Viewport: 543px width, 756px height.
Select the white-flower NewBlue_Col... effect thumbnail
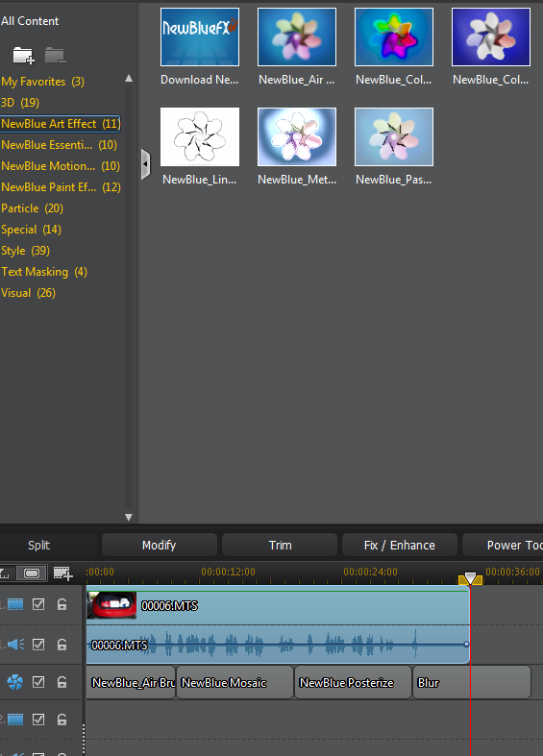(491, 37)
